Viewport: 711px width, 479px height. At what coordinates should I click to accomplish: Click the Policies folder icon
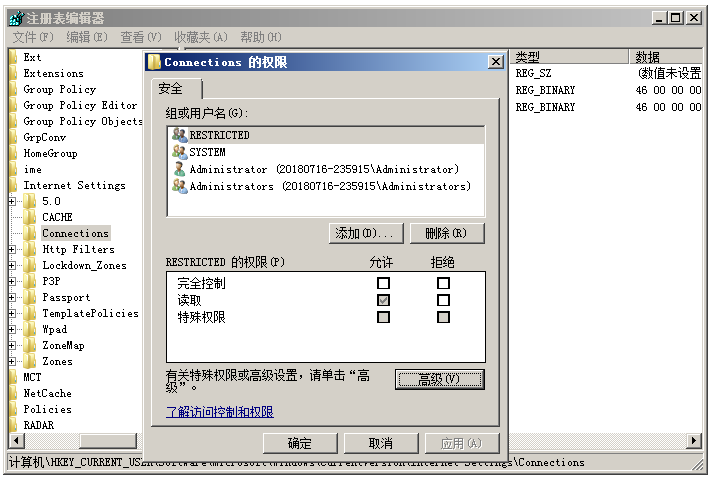point(12,409)
